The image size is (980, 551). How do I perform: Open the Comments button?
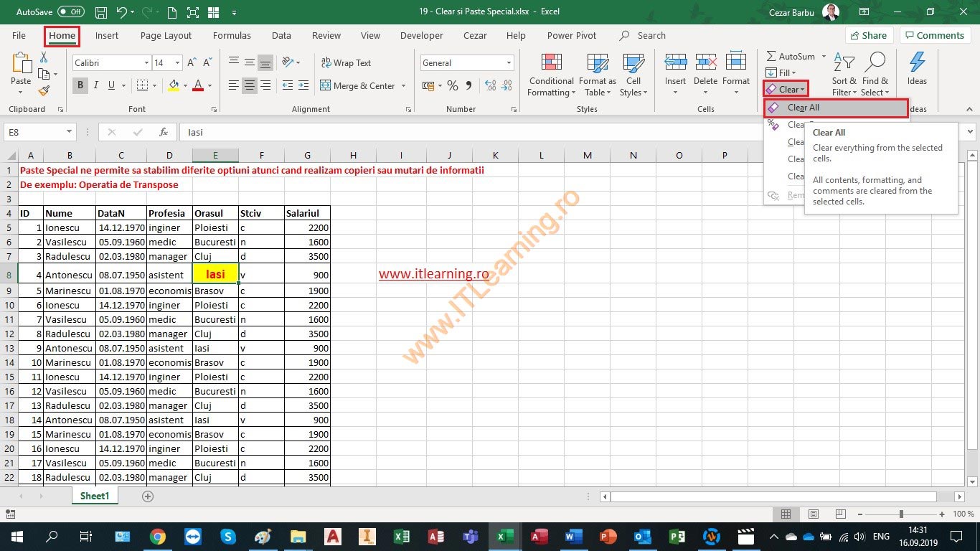[936, 35]
